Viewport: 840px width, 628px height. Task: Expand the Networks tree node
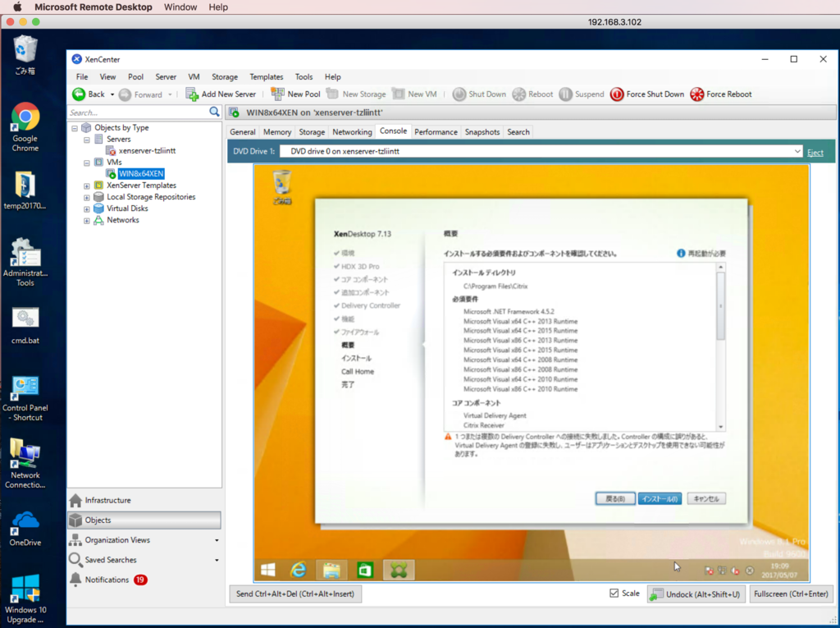tap(87, 221)
